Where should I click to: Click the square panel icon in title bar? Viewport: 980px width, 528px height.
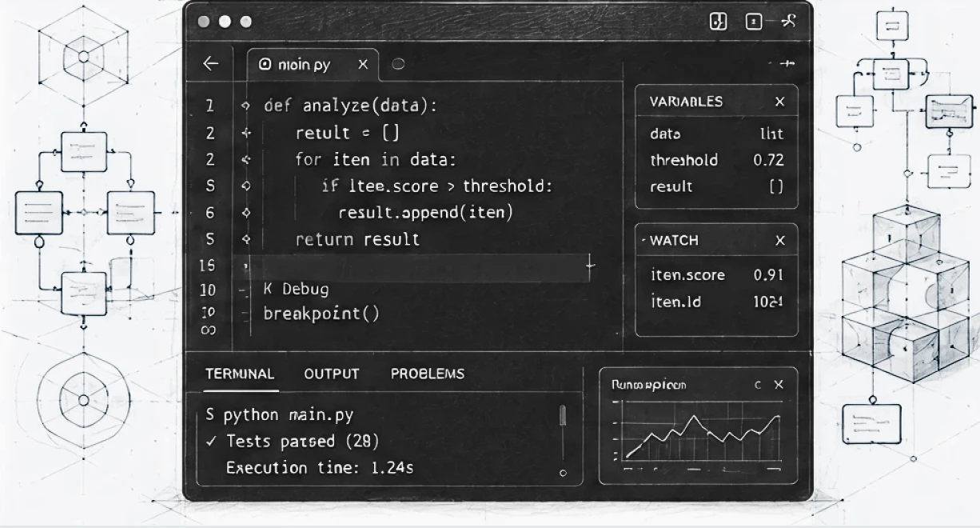pos(753,22)
